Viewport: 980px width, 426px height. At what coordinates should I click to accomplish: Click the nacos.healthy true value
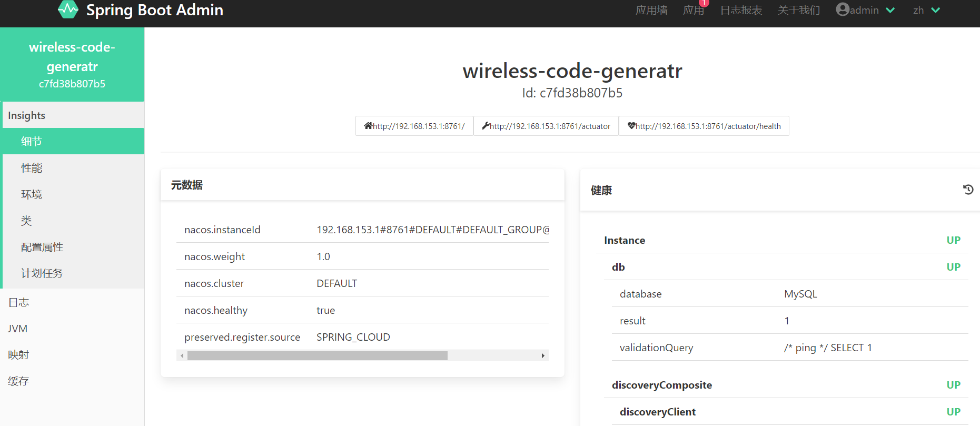[x=326, y=310]
